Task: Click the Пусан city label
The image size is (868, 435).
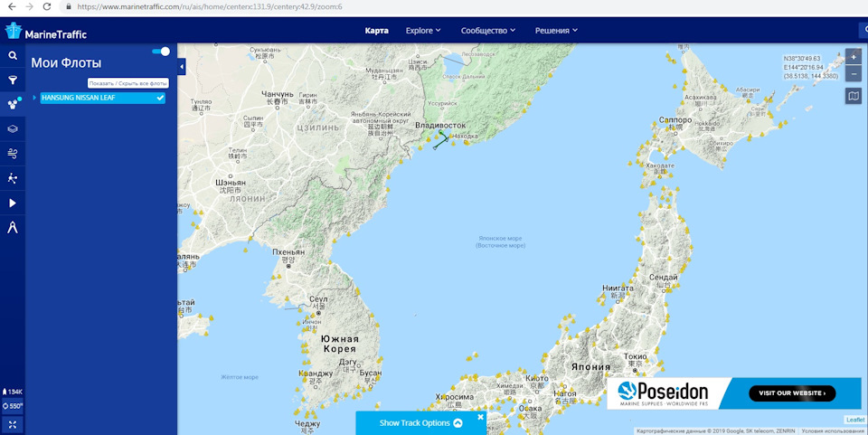Action: coord(371,373)
